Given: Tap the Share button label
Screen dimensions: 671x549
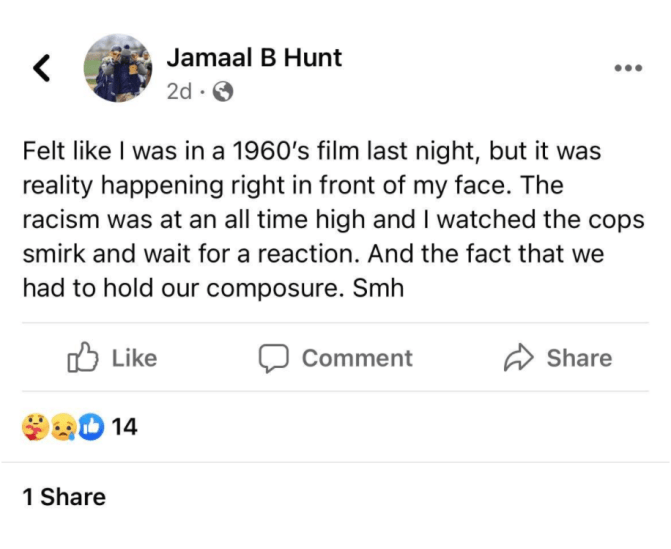Looking at the screenshot, I should pyautogui.click(x=579, y=358).
